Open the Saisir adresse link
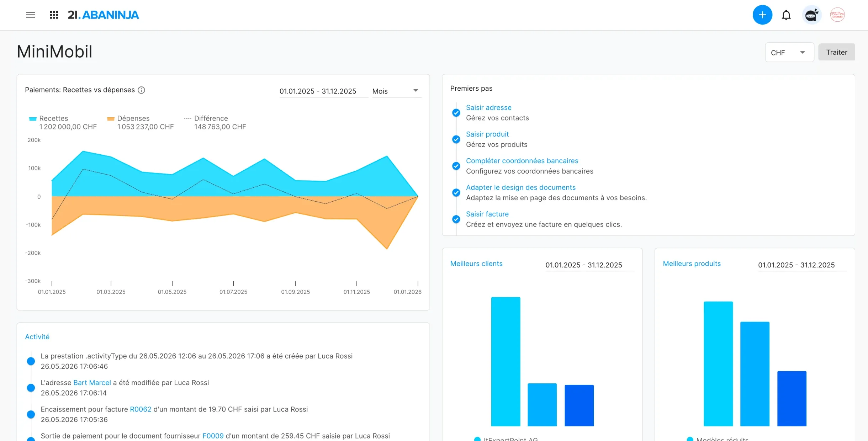 pos(489,107)
